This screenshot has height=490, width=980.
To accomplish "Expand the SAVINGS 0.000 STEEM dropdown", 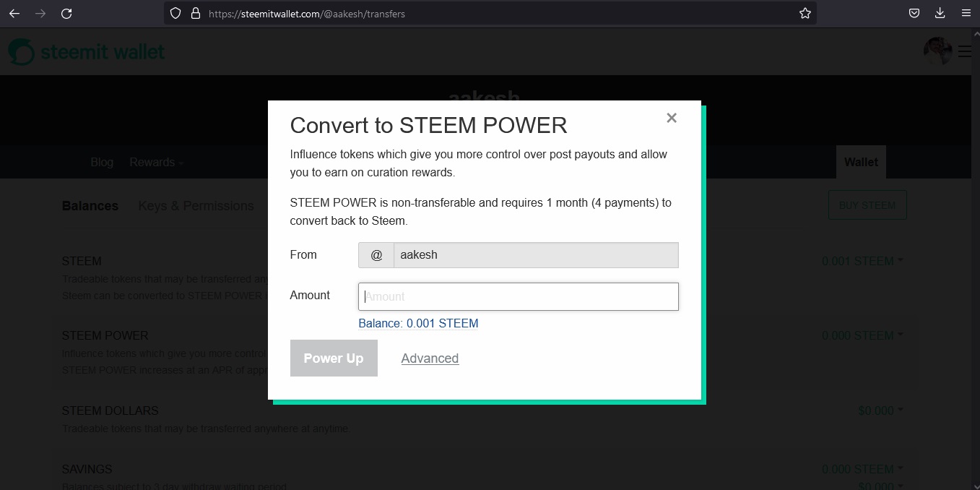I will coord(862,469).
